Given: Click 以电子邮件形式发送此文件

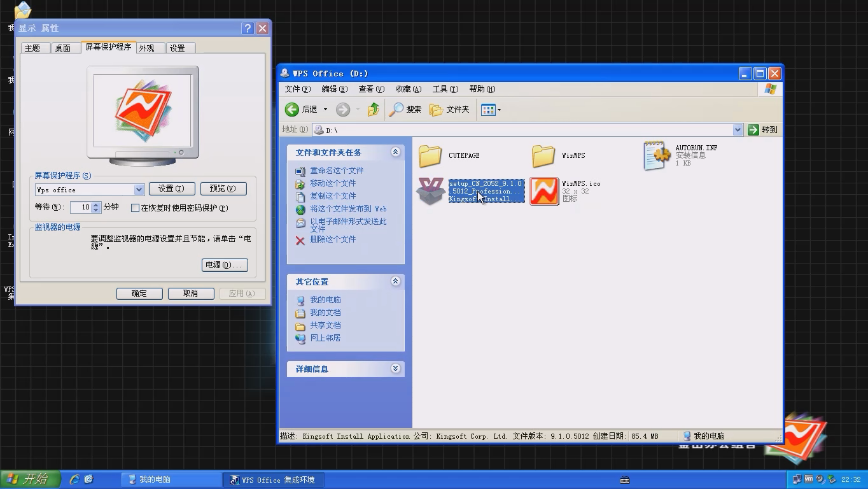Looking at the screenshot, I should click(x=348, y=225).
